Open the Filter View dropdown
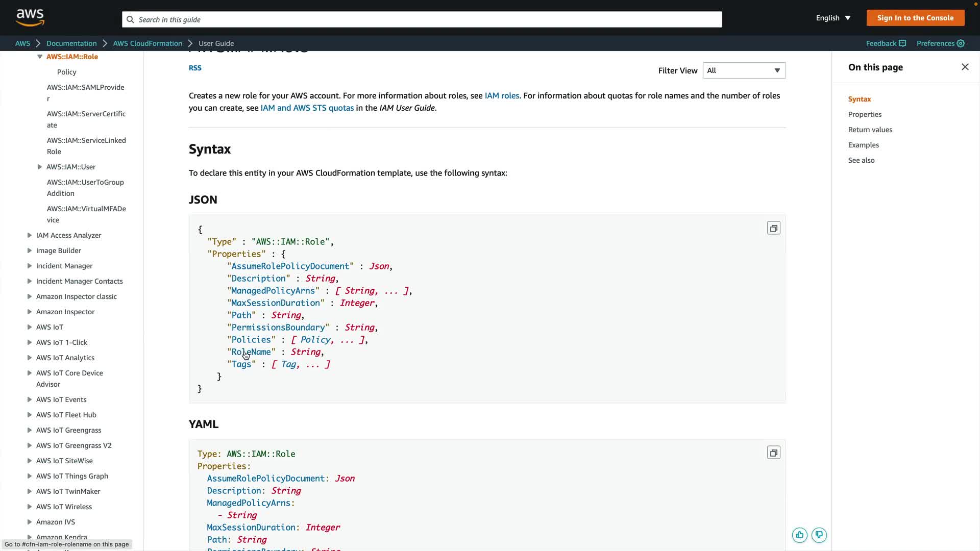The width and height of the screenshot is (980, 551). [x=744, y=70]
